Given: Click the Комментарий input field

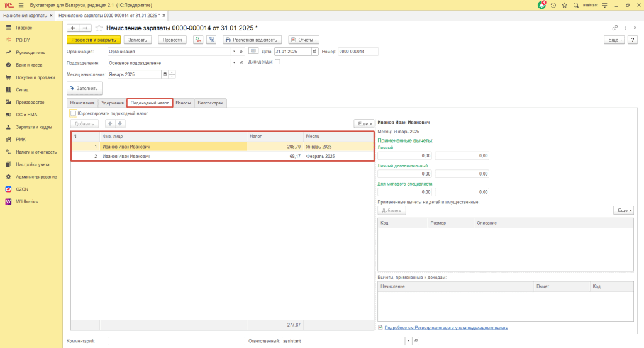Looking at the screenshot, I should pyautogui.click(x=172, y=340).
